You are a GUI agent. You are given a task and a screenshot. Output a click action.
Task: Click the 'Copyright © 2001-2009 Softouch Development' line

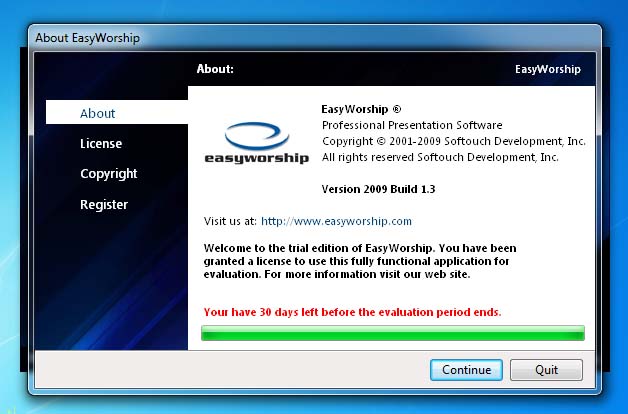(454, 141)
